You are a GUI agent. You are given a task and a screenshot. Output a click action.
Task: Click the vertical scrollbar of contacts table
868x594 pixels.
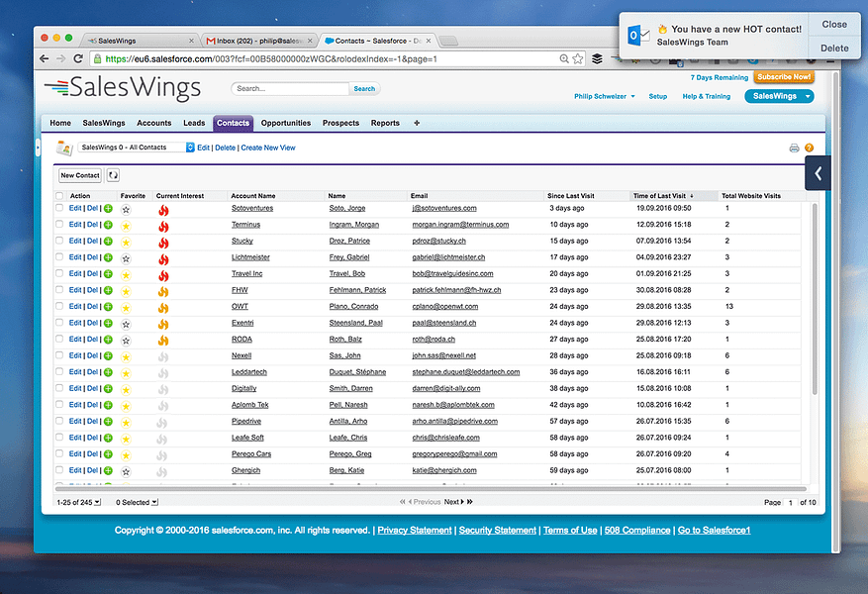coord(815,299)
